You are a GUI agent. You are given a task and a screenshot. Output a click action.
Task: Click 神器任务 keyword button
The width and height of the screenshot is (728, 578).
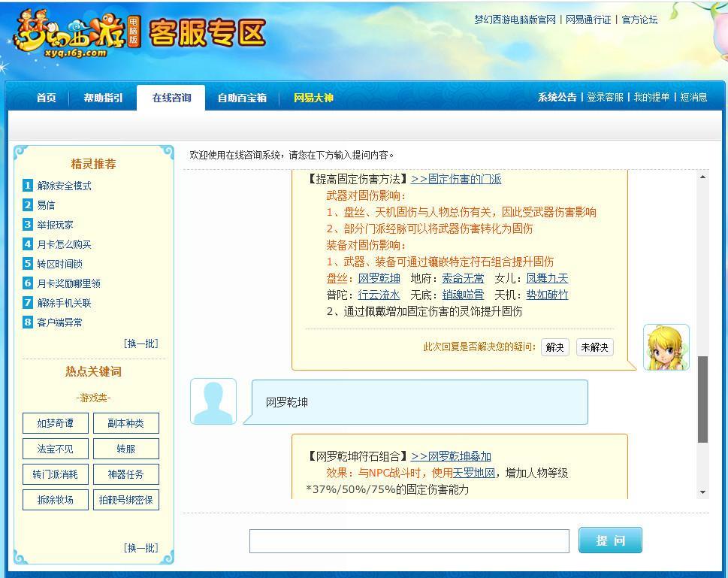click(x=125, y=474)
